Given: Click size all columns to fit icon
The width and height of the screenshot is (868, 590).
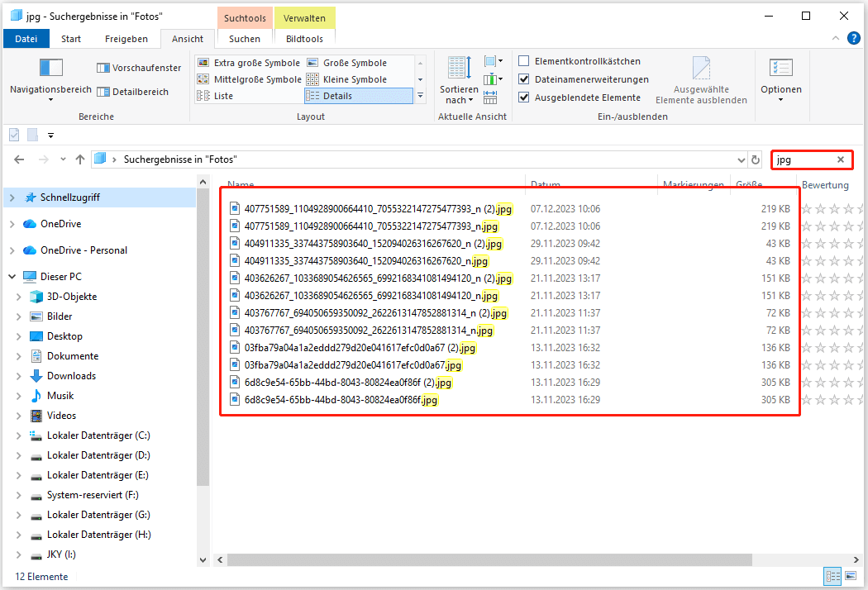Looking at the screenshot, I should [x=490, y=98].
